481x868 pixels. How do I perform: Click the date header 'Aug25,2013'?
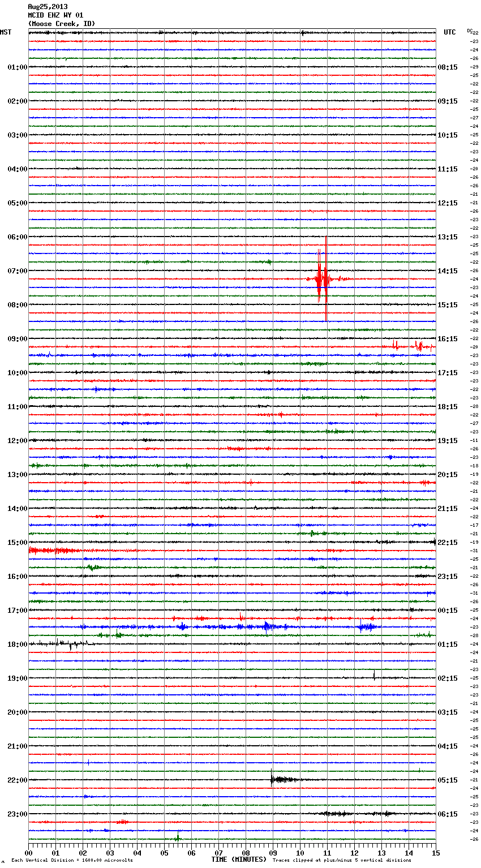tap(48, 7)
